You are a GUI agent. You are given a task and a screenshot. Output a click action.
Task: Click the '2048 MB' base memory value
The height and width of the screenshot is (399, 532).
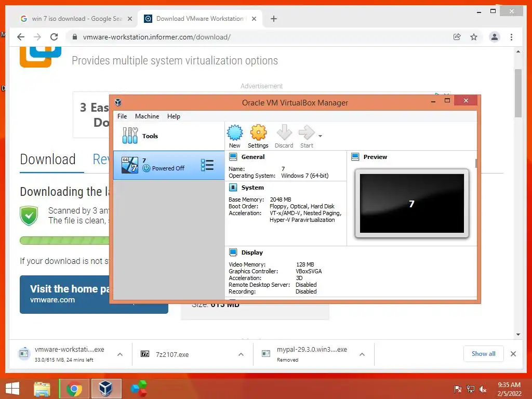281,199
